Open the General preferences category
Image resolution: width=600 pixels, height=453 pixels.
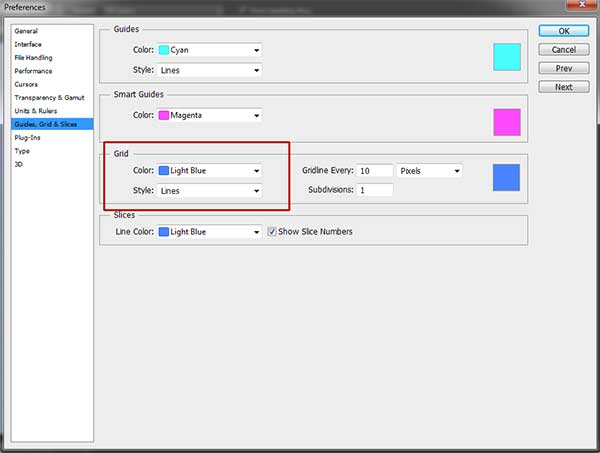26,31
